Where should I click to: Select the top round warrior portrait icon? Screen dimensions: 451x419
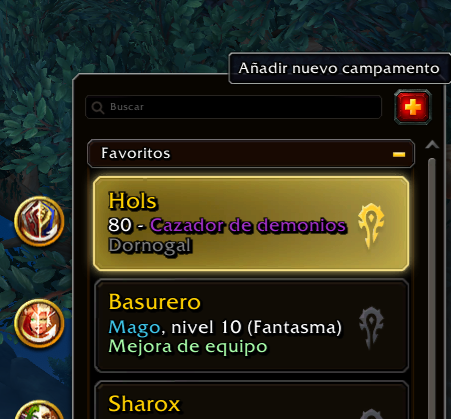[39, 221]
